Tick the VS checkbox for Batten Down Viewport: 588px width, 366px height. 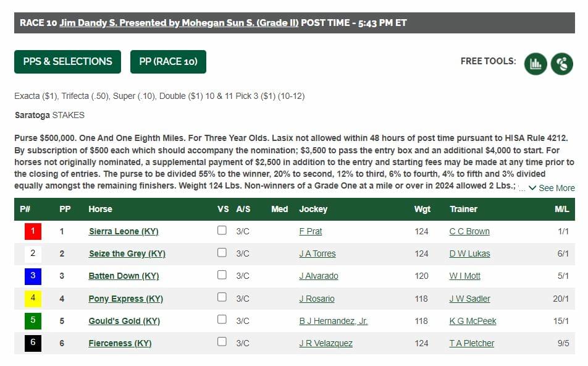tap(222, 274)
